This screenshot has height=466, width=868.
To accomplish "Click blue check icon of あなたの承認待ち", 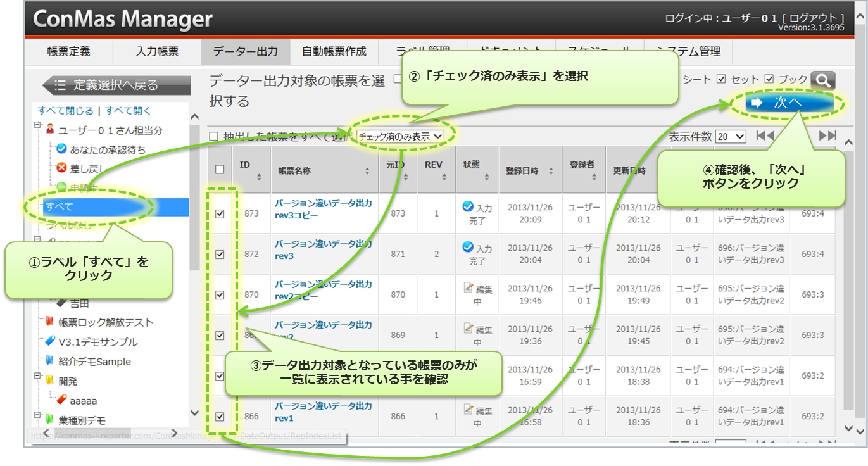I will click(x=61, y=149).
